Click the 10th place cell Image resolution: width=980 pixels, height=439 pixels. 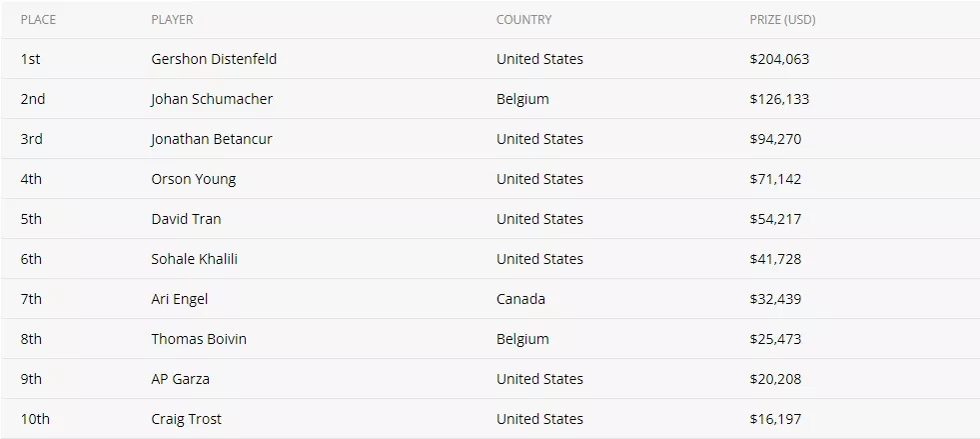click(x=35, y=419)
